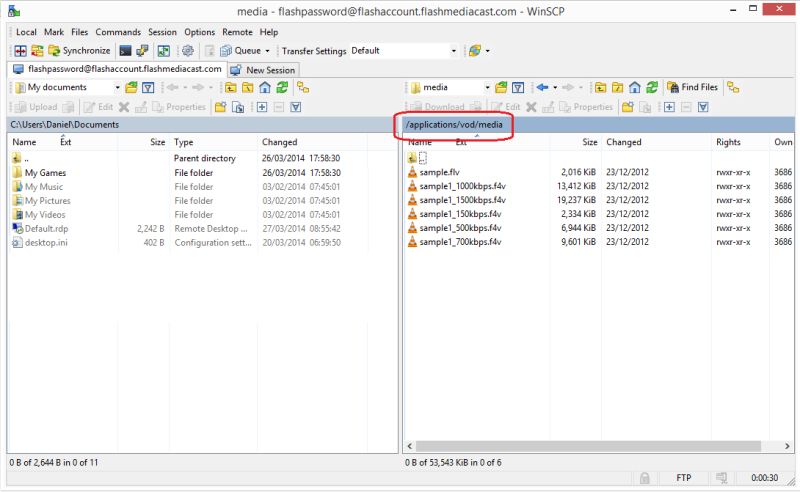The height and width of the screenshot is (492, 800).
Task: Go to root directory icon in remote panel
Action: (617, 87)
